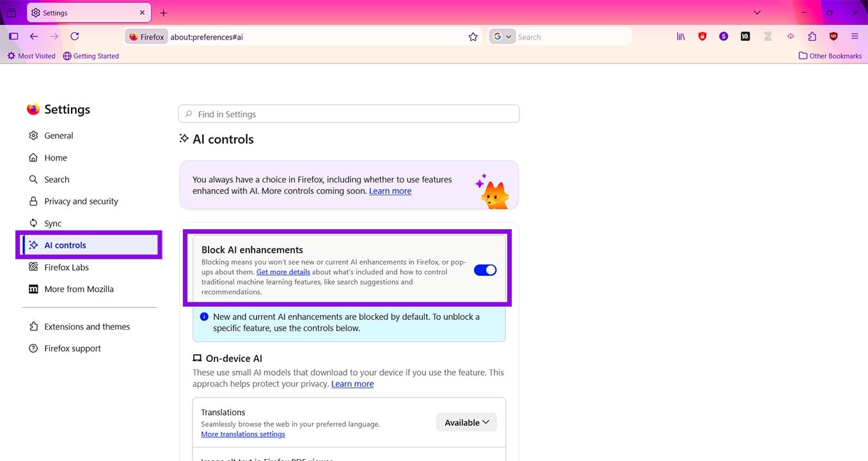Open Extensions and themes
This screenshot has width=868, height=461.
pyautogui.click(x=87, y=327)
